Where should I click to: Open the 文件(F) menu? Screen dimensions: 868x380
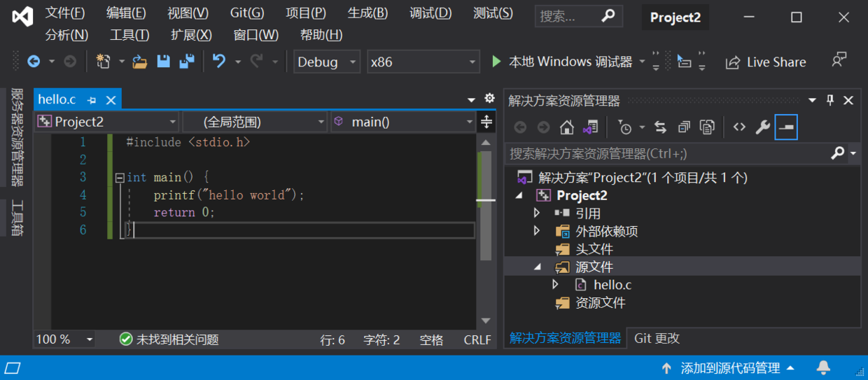tap(64, 13)
